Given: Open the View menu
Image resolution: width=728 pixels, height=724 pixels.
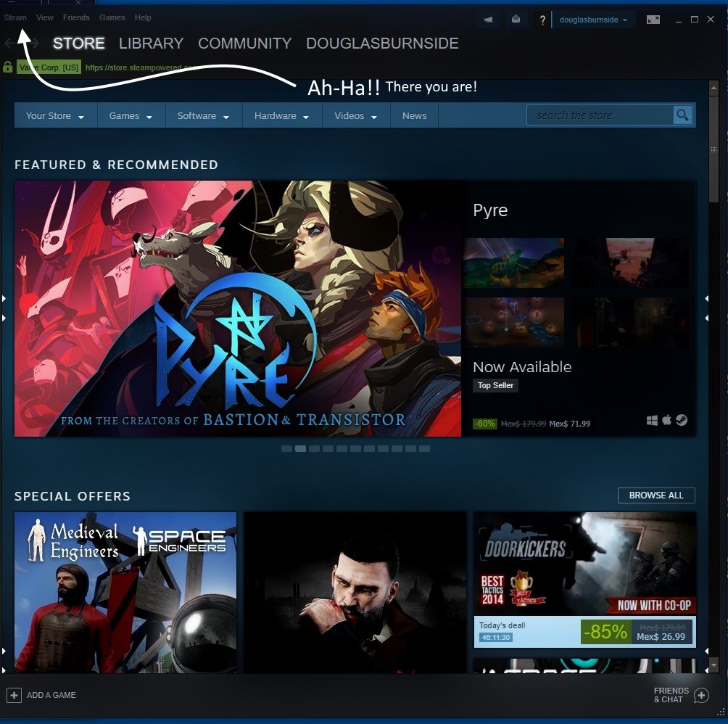Looking at the screenshot, I should pos(44,17).
